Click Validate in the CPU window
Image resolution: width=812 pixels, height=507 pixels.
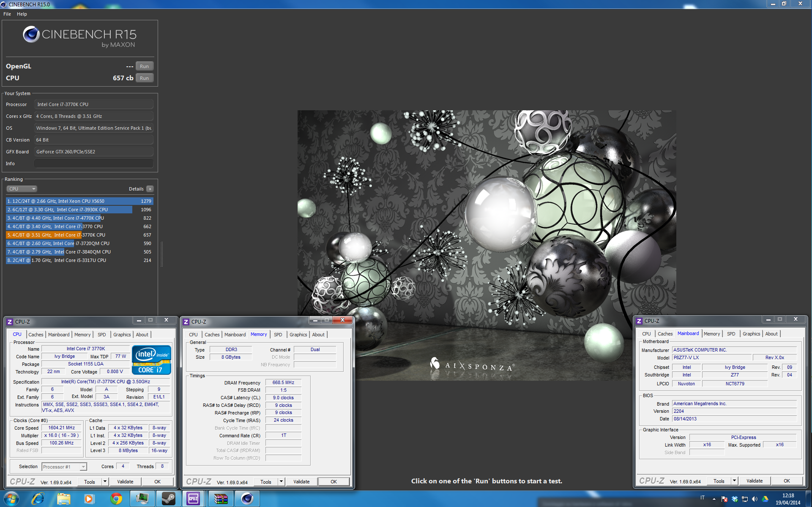(x=125, y=482)
